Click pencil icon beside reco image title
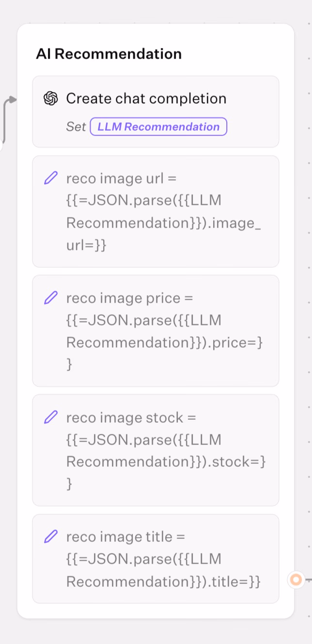The image size is (312, 644). (x=51, y=537)
